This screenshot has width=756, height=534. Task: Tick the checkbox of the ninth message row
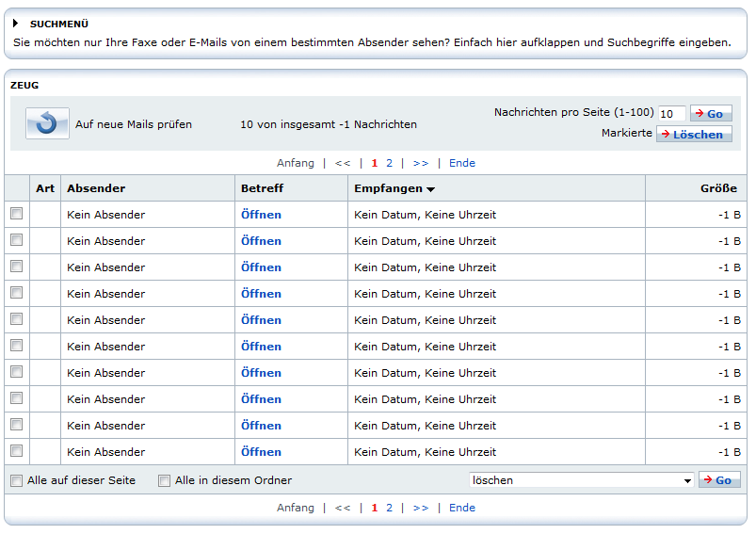pos(17,425)
